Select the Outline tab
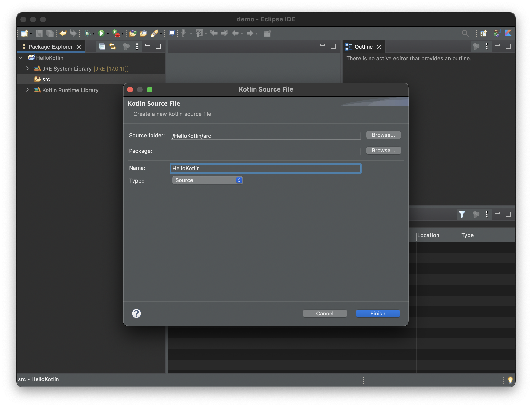The height and width of the screenshot is (407, 532). click(363, 47)
